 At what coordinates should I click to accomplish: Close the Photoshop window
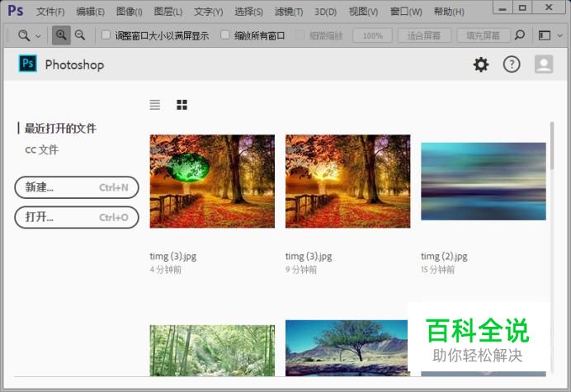549,7
